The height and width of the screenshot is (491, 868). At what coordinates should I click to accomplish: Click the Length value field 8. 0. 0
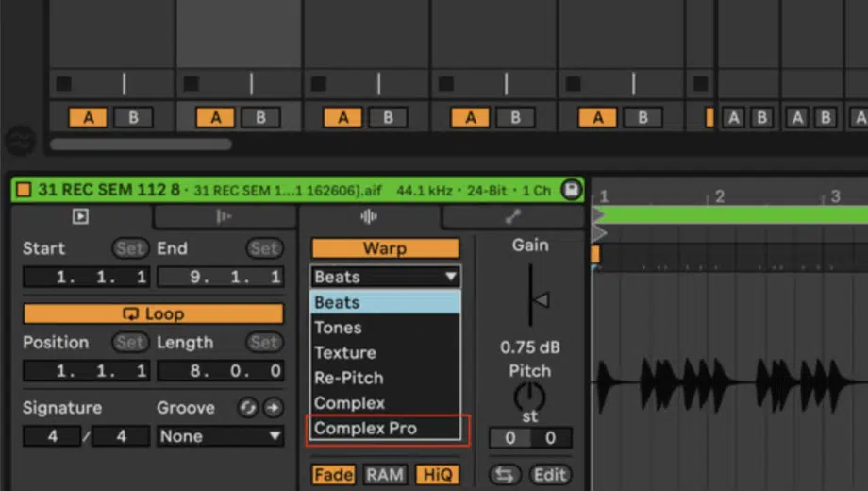[221, 371]
